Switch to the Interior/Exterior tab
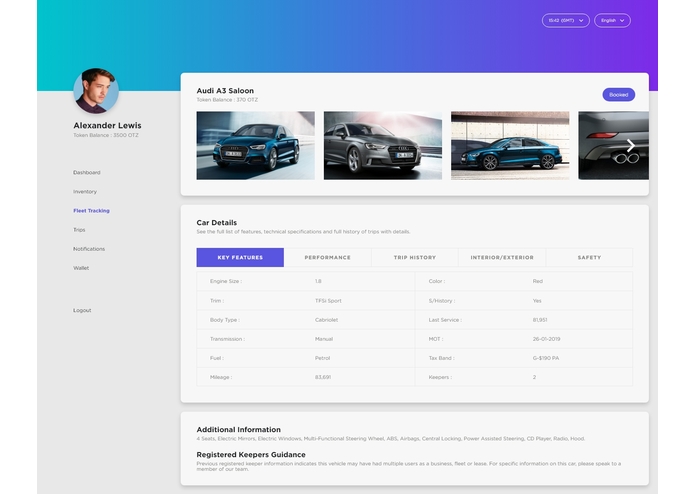 pos(502,257)
